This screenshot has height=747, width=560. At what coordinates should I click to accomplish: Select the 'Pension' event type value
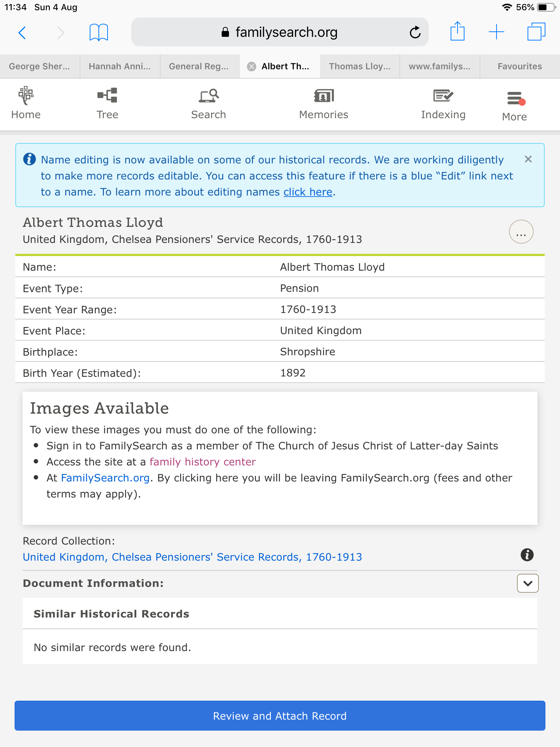299,288
